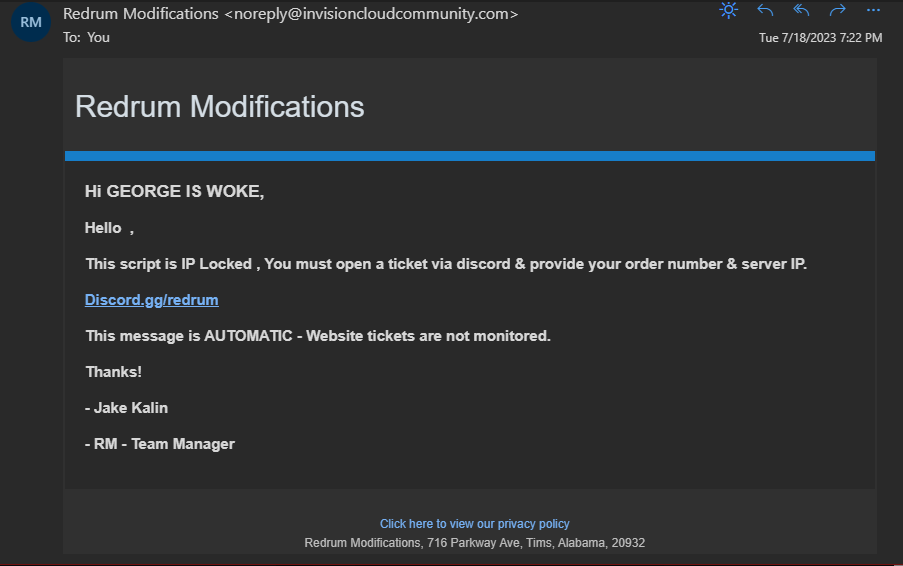Click the recipient "You" in To field
903x566 pixels.
point(98,37)
